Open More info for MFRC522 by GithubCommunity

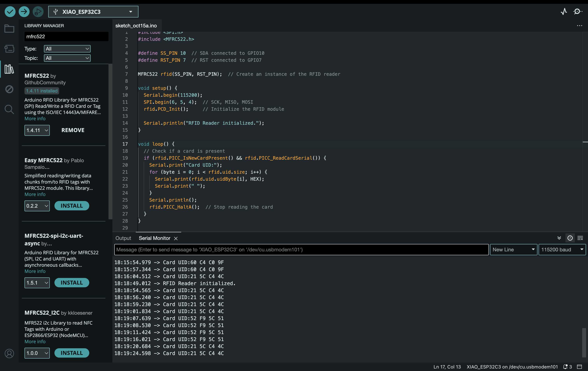(35, 118)
